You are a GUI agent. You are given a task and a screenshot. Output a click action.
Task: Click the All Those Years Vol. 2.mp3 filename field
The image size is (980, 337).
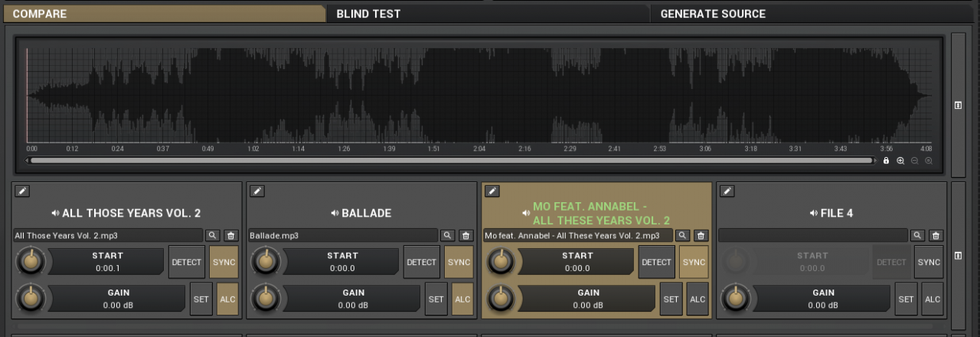(x=108, y=235)
